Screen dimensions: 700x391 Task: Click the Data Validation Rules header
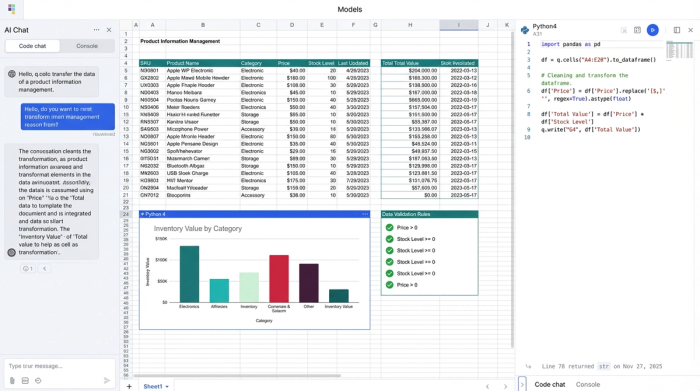(x=429, y=214)
